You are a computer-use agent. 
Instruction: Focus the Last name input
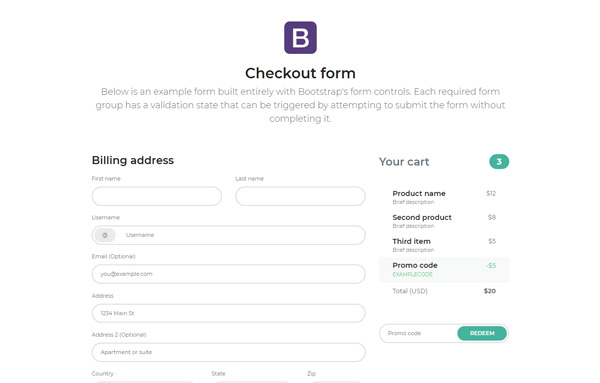pyautogui.click(x=300, y=196)
